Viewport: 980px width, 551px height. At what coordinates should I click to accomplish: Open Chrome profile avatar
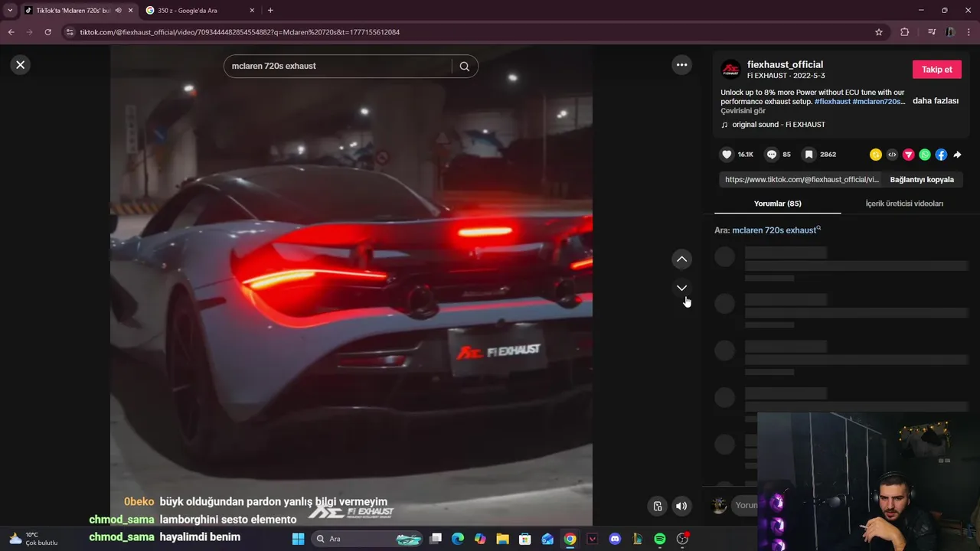tap(950, 32)
